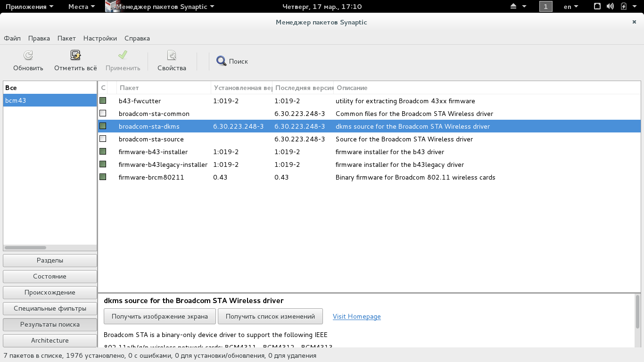Select bcm43 search result entry
The width and height of the screenshot is (644, 362).
click(50, 100)
